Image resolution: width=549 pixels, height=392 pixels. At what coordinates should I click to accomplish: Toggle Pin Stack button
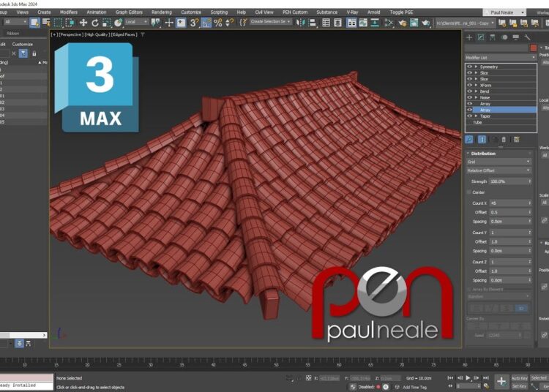coord(469,140)
